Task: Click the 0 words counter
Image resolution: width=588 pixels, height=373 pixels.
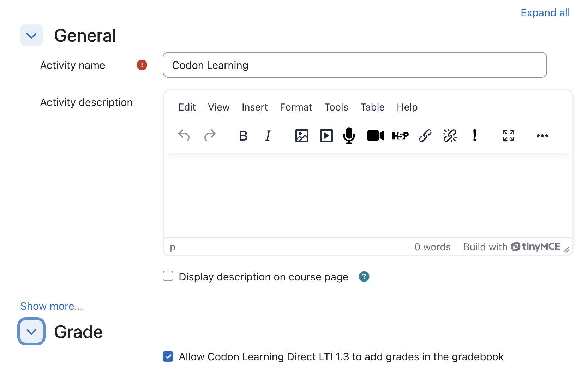Action: [432, 247]
